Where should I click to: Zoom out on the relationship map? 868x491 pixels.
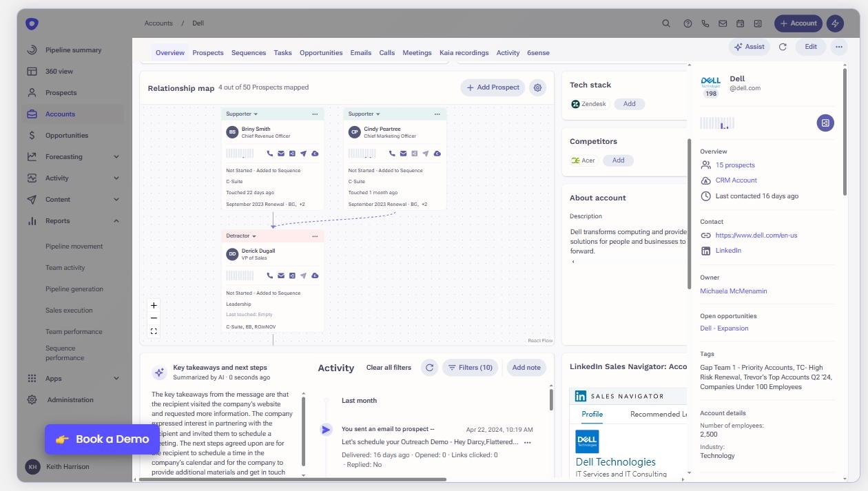click(154, 318)
